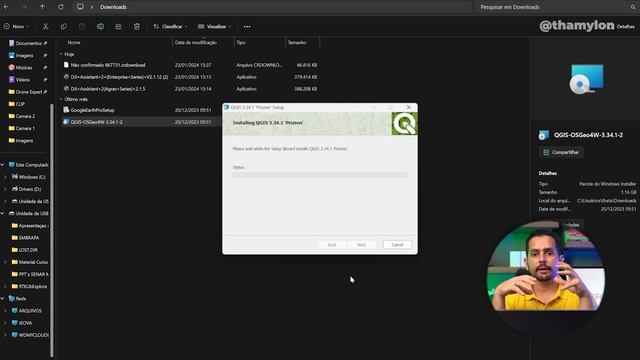Screen dimensions: 640x360
Task: Expand the Windows (C:) drive node
Action: [5, 177]
